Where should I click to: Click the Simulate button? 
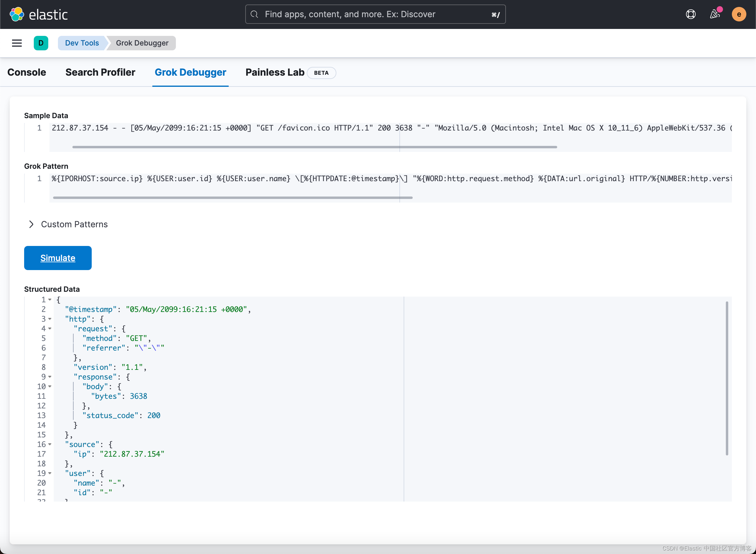58,258
